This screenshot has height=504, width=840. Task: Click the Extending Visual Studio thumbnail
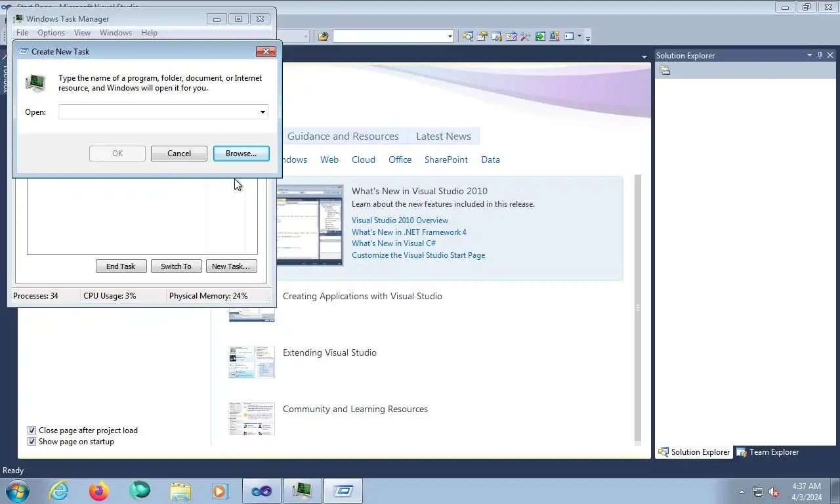pos(251,362)
